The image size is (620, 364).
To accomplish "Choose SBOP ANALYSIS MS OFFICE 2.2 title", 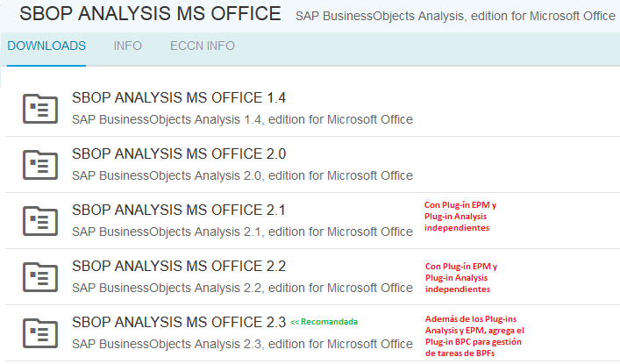I will coord(179,266).
